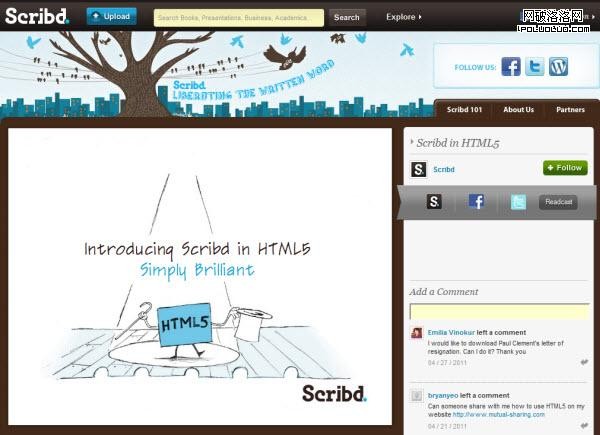Open WordPress blog from Follow Us box
The width and height of the screenshot is (600, 435).
coord(559,67)
